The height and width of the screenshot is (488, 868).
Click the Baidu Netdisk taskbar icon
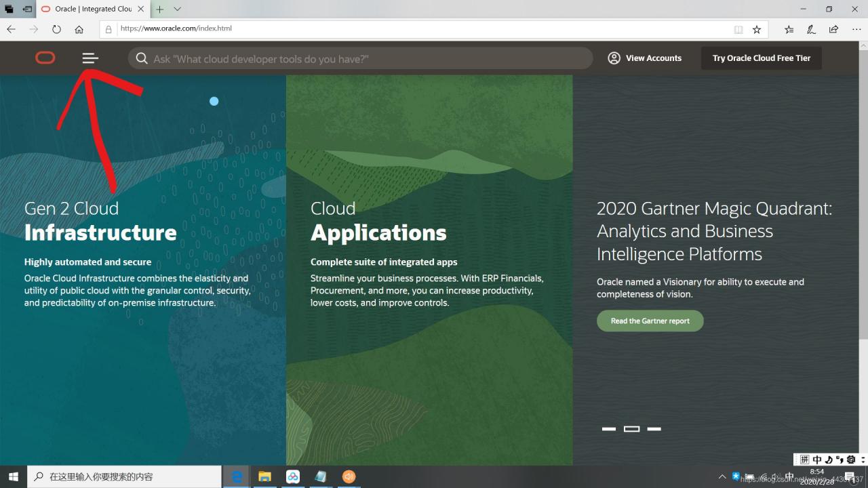pos(293,476)
